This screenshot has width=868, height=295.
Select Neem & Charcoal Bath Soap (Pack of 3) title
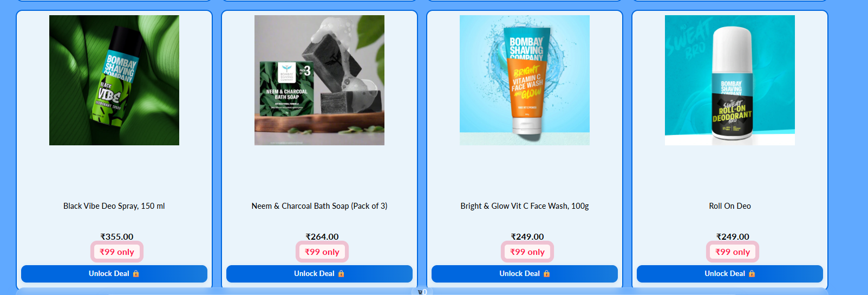[x=319, y=206]
